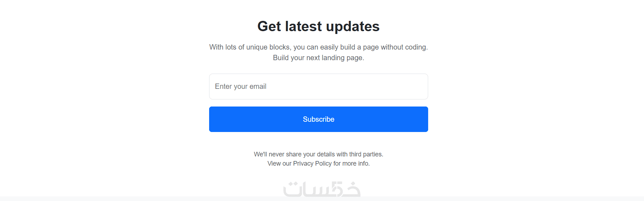Click the 'Enter your email' placeholder text
This screenshot has height=201, width=644.
point(241,86)
